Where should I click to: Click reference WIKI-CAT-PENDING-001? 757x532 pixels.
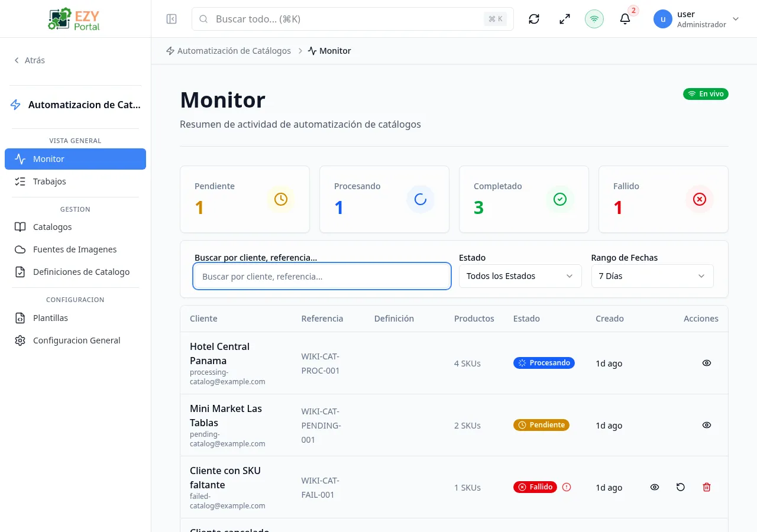tap(321, 426)
